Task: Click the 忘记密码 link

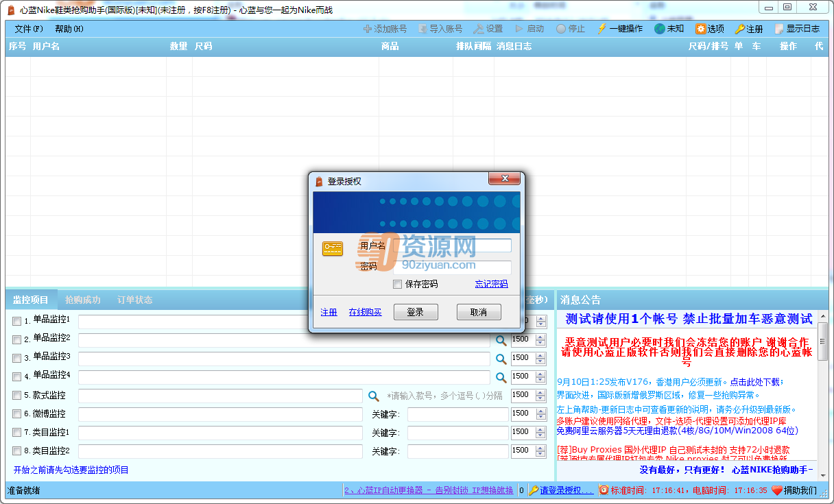Action: (492, 284)
